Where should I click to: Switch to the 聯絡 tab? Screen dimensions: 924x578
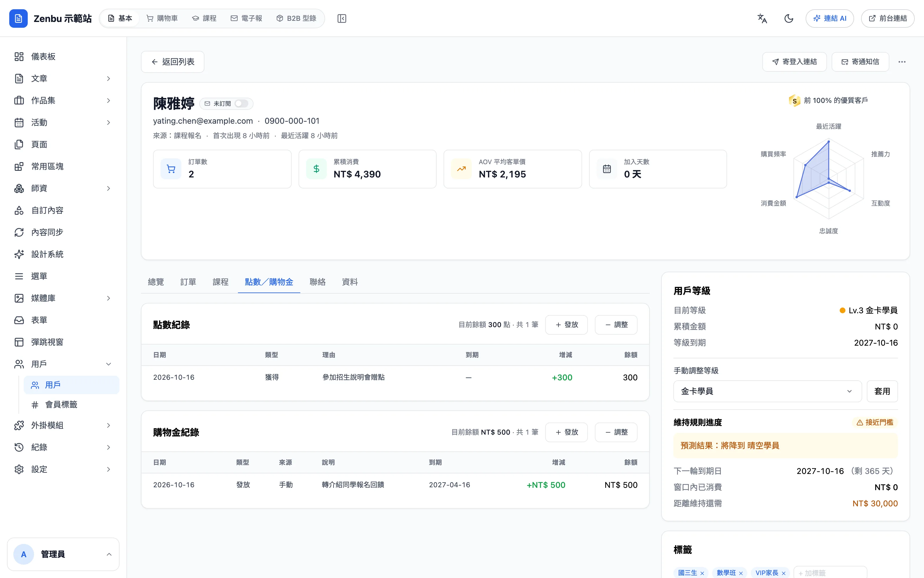pyautogui.click(x=318, y=282)
